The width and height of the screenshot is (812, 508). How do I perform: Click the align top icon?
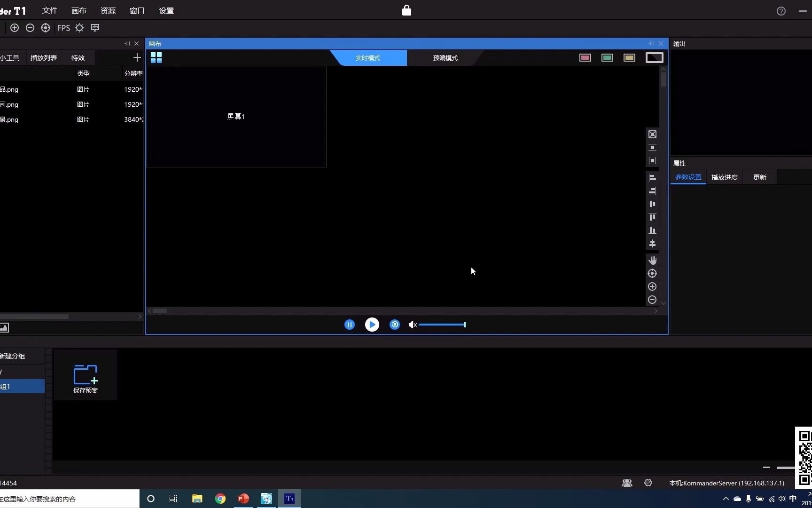pos(652,217)
